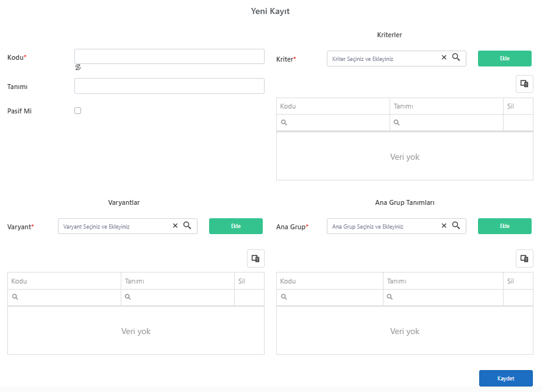542x392 pixels.
Task: Clear the Kriter selection with X icon
Action: pos(444,57)
